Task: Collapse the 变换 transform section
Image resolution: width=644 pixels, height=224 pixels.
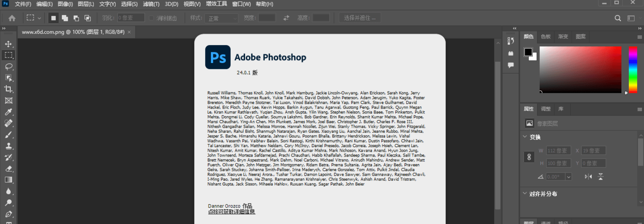Action: [x=525, y=137]
